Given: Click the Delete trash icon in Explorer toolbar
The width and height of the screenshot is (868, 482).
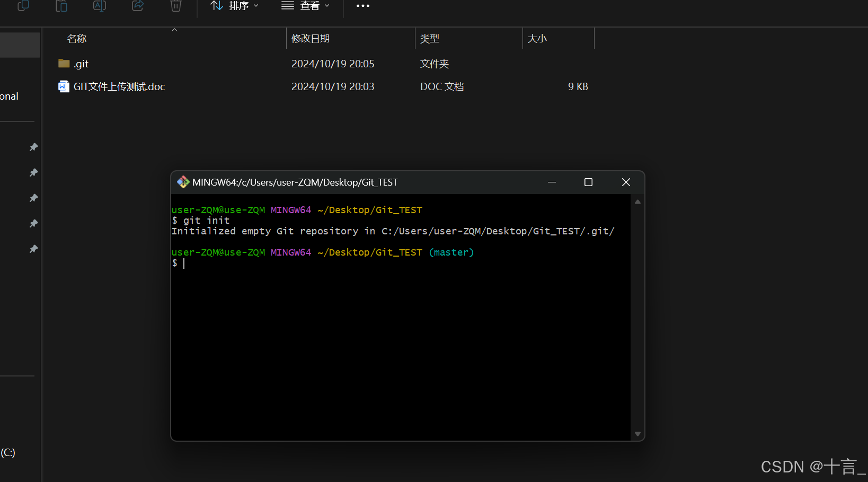Looking at the screenshot, I should click(176, 6).
